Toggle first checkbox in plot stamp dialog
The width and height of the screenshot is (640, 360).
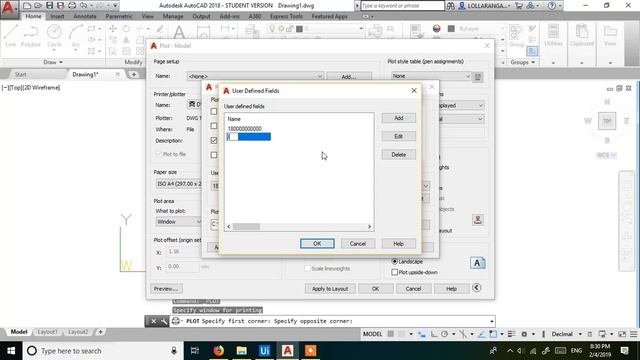[214, 111]
